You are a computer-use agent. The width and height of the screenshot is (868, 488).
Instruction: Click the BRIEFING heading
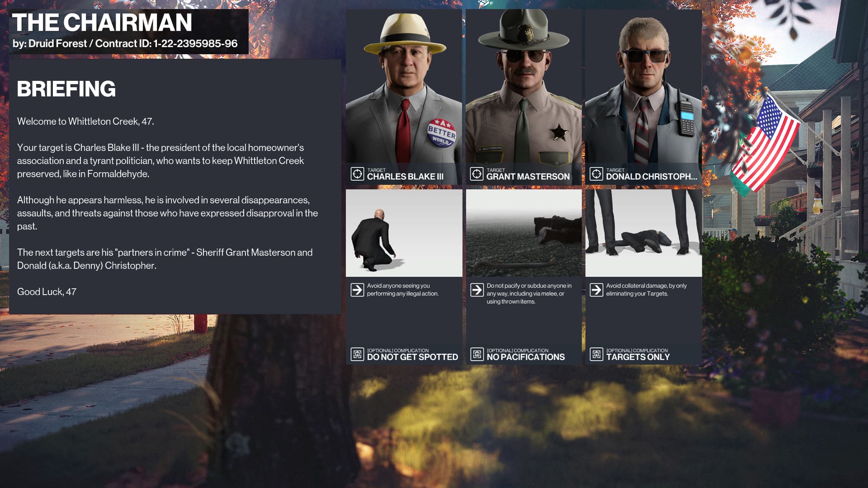[x=66, y=89]
